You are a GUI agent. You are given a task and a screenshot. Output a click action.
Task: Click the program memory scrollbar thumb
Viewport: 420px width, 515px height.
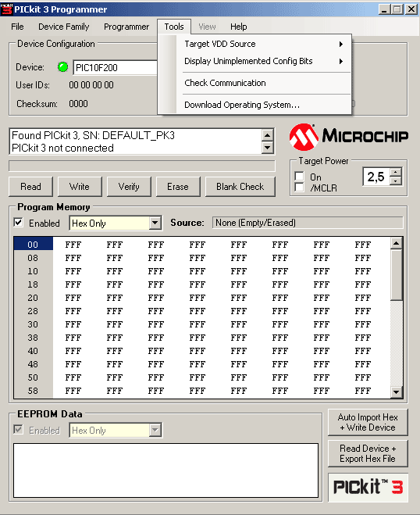pos(397,275)
